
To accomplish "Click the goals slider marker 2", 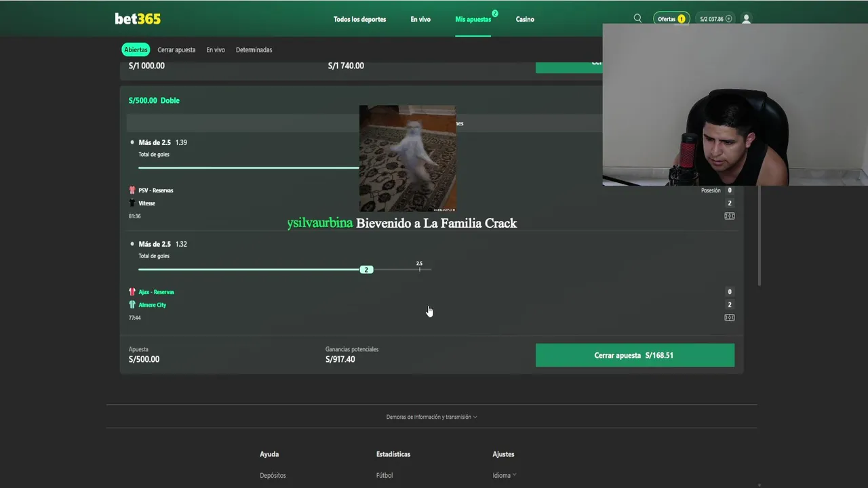I will click(366, 270).
